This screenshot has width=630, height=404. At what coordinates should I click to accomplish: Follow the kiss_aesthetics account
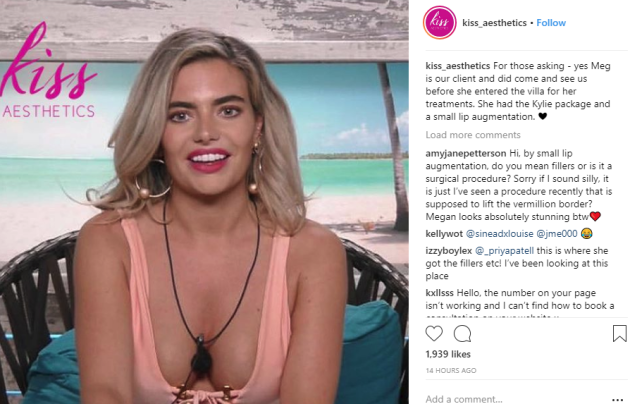(551, 23)
